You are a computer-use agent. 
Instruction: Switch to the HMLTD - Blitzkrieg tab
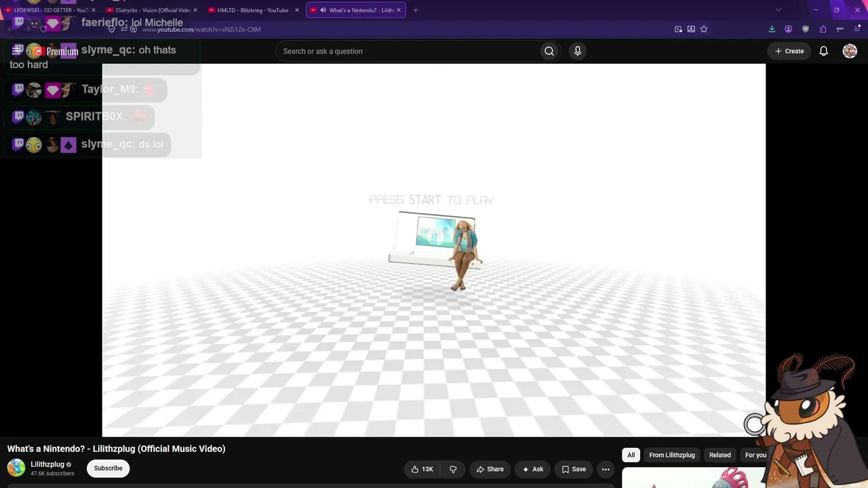(252, 10)
